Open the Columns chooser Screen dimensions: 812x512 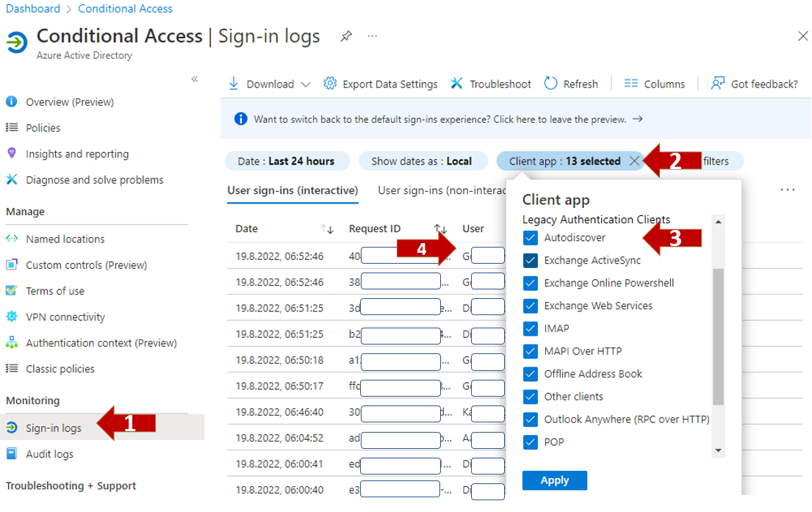point(655,84)
